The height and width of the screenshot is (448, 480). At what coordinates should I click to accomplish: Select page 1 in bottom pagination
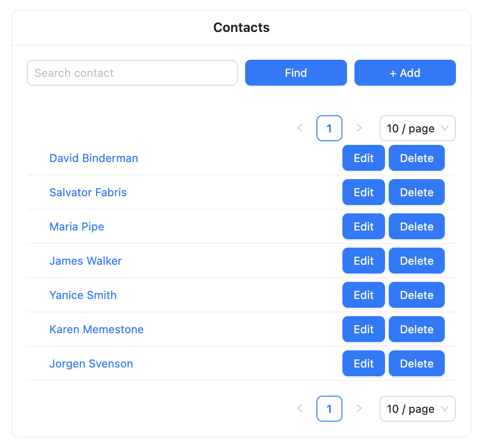tap(329, 409)
